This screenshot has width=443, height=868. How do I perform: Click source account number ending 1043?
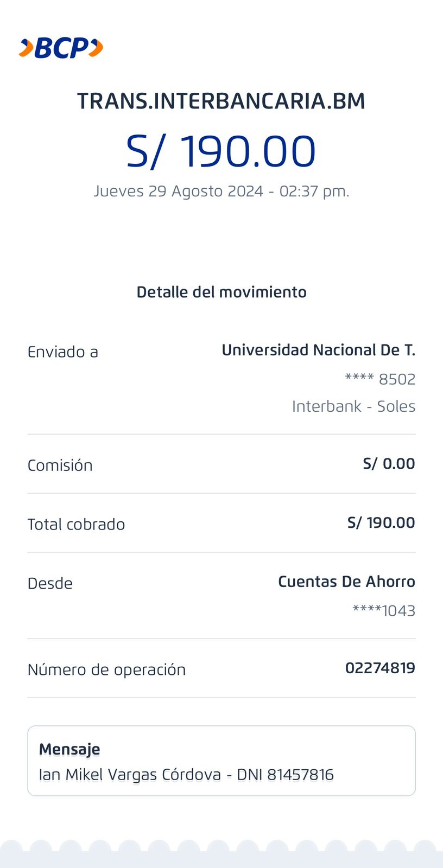coord(384,611)
